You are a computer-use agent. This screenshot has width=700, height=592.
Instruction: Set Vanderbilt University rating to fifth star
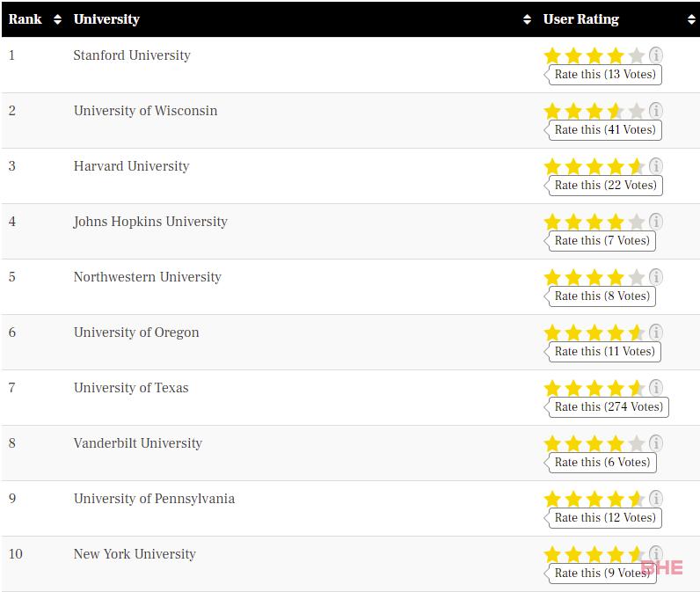(636, 443)
